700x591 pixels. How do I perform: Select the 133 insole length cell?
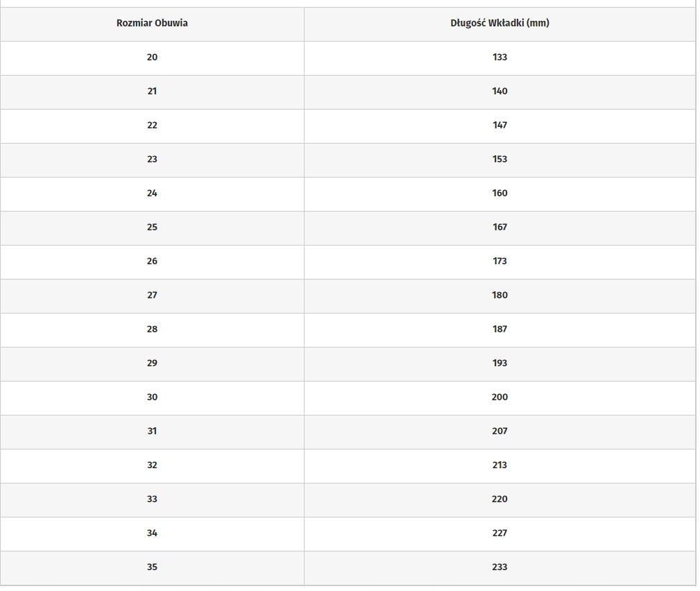[x=500, y=57]
